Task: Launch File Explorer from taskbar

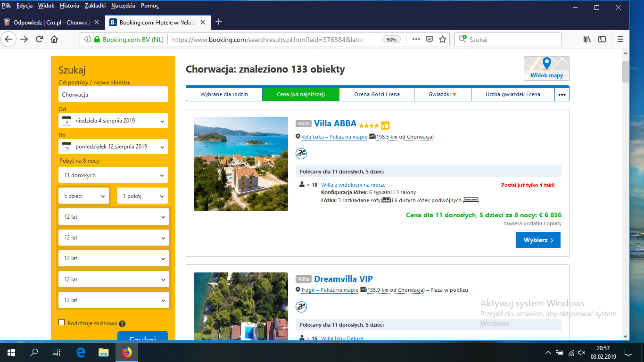Action: (x=103, y=352)
